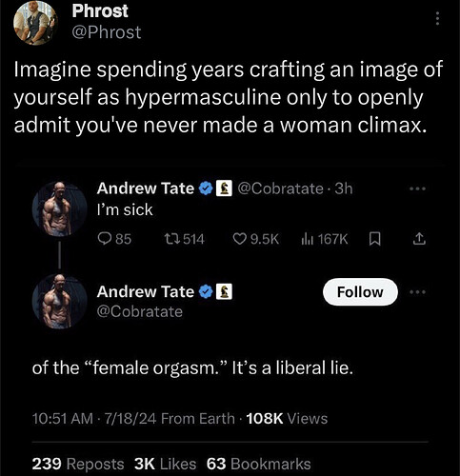View the 3K Likes list

point(165,464)
